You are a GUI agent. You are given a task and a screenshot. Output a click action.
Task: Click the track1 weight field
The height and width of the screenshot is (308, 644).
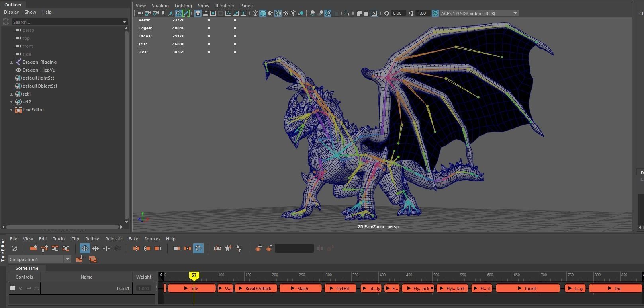click(143, 289)
